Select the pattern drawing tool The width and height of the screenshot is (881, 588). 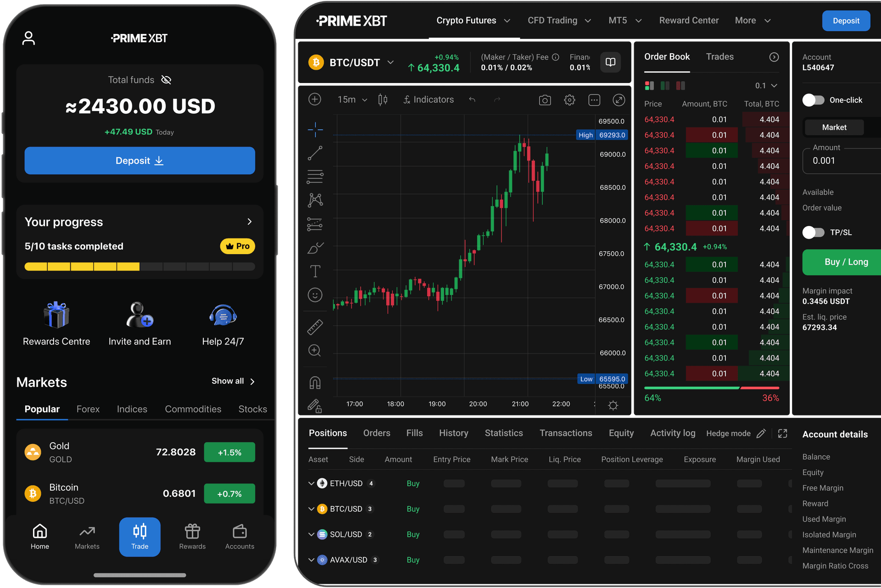315,200
